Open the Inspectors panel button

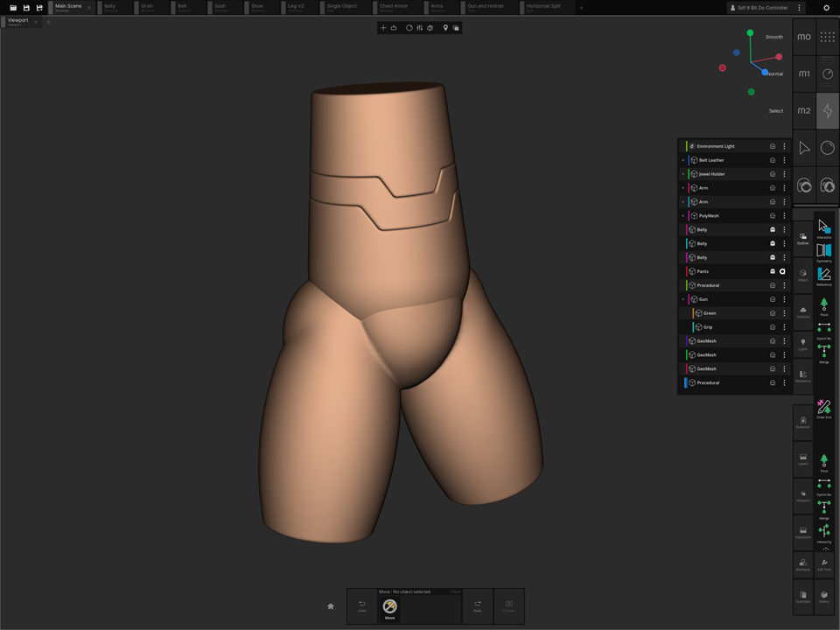click(x=803, y=533)
